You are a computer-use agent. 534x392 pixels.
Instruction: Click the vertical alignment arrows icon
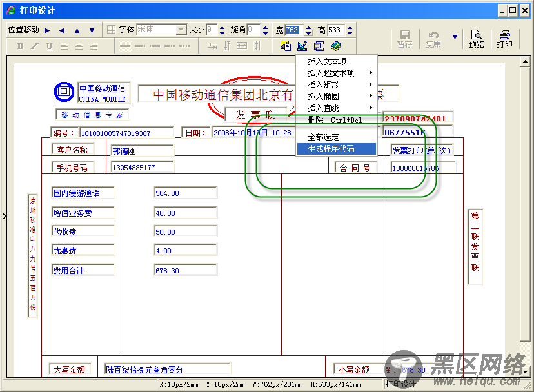point(227,46)
